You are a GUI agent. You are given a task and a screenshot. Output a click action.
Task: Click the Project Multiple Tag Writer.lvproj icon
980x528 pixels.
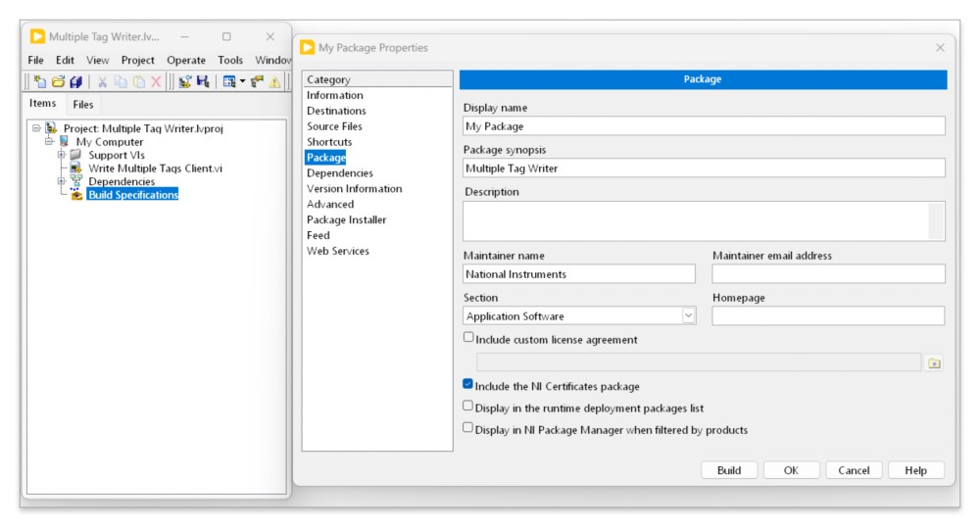[x=51, y=128]
